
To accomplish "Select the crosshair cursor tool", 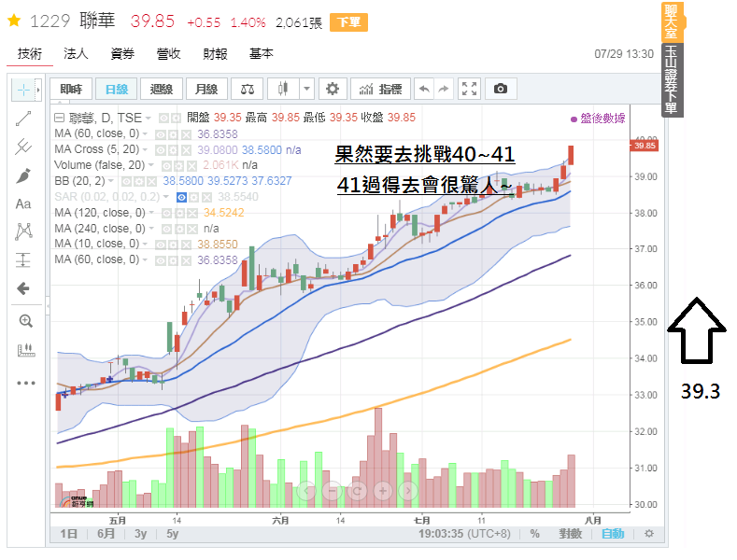I will point(23,90).
